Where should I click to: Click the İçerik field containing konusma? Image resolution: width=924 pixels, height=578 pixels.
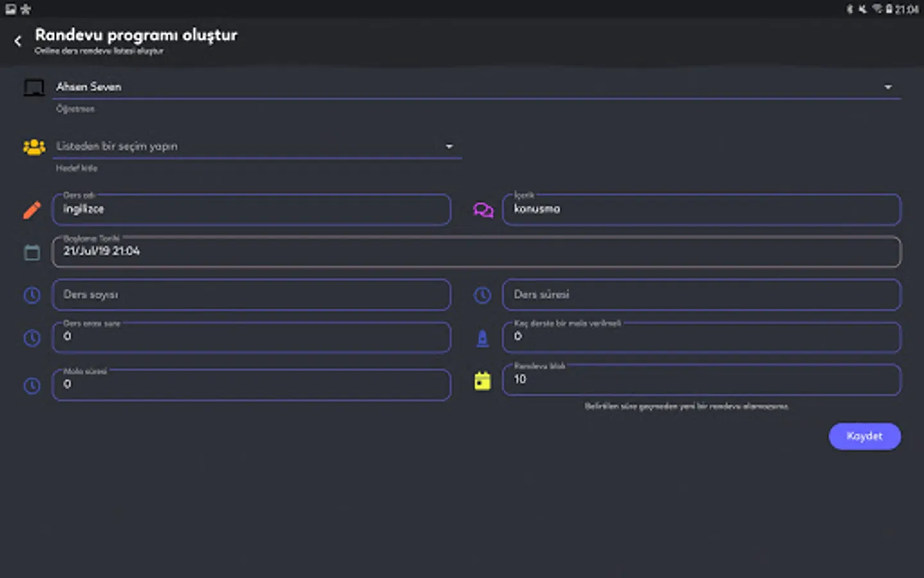coord(702,209)
